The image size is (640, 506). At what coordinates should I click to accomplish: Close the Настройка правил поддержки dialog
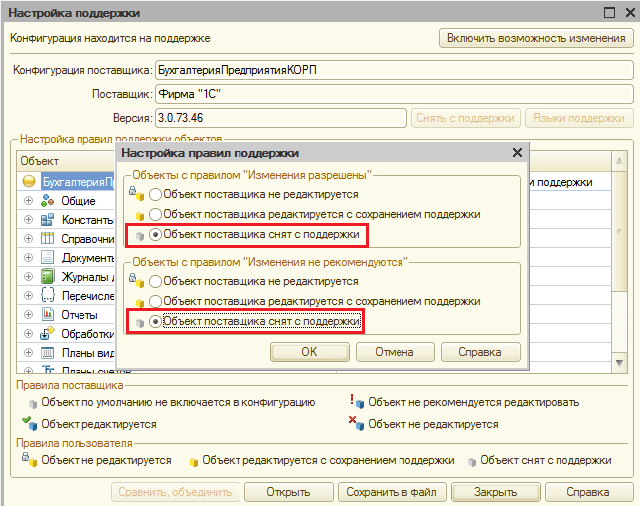(x=517, y=153)
